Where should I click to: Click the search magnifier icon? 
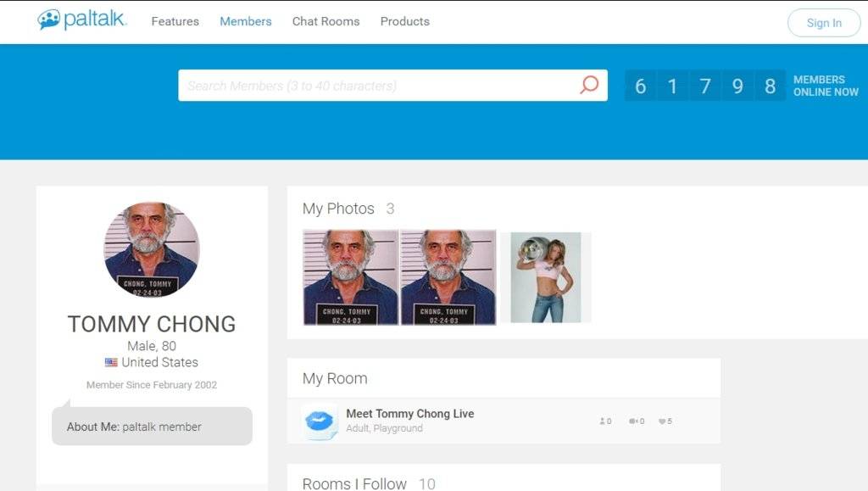coord(588,84)
